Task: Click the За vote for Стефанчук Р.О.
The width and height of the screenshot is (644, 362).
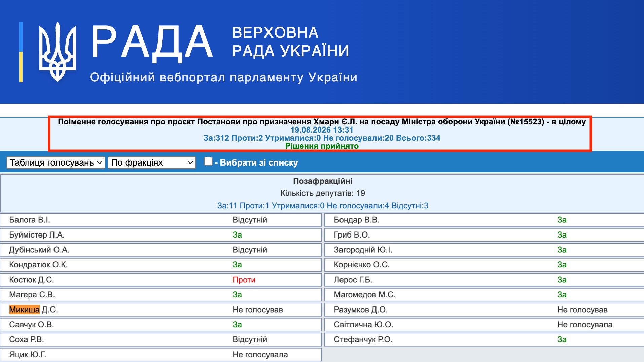Action: tap(562, 339)
